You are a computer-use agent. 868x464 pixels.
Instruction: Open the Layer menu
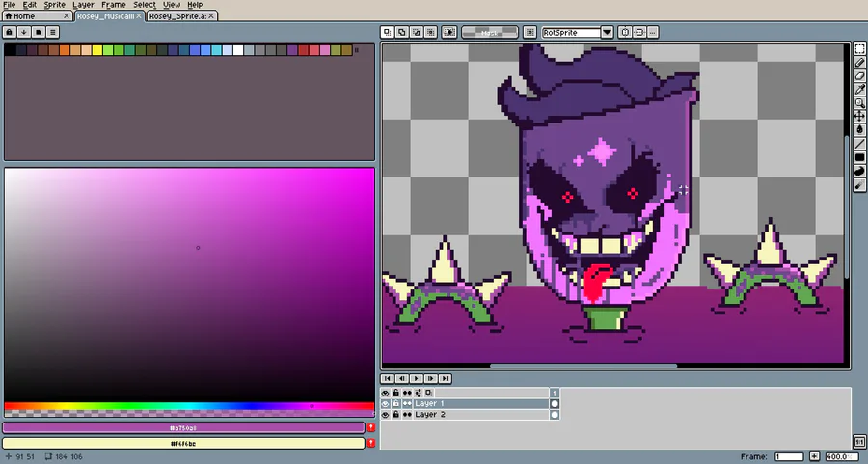[x=83, y=5]
